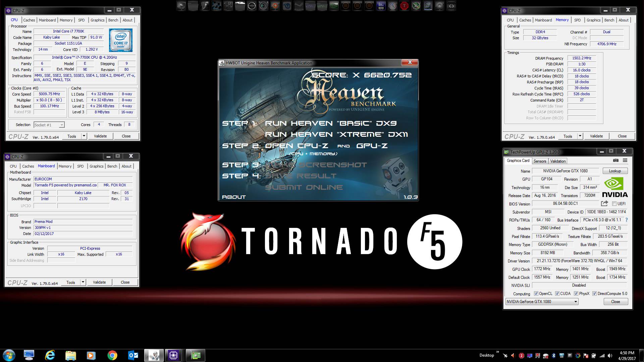Viewport: 644px width, 362px height.
Task: Click the red stop-sign tray icon with 2
Action: click(522, 356)
